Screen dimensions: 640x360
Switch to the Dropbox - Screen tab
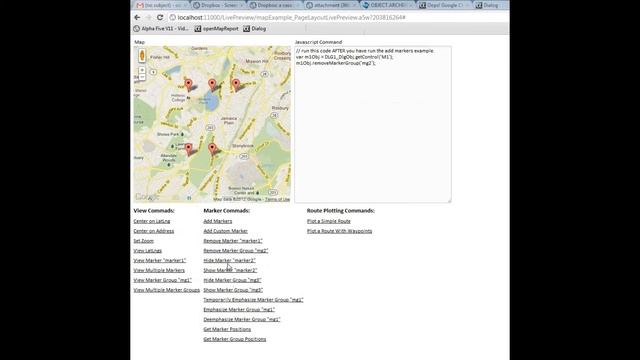tap(216, 5)
